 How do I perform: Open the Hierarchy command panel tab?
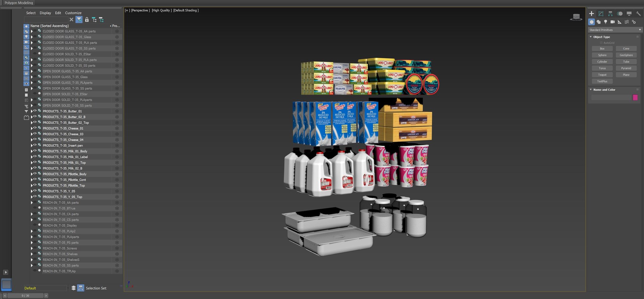point(610,13)
